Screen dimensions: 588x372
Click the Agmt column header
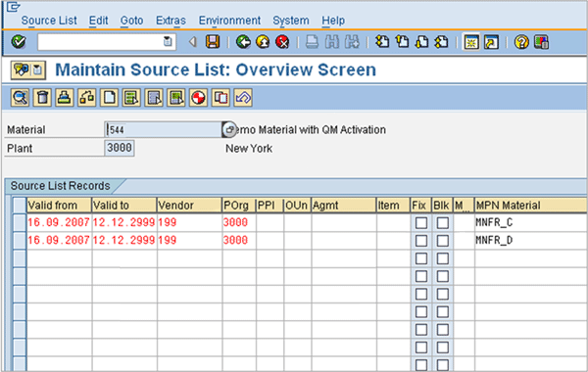344,206
